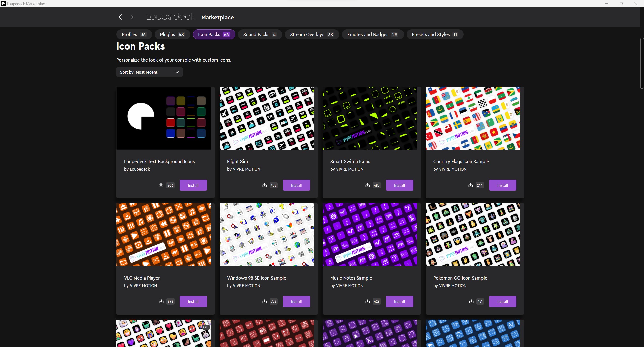
Task: Go back with the left arrow
Action: click(x=120, y=17)
